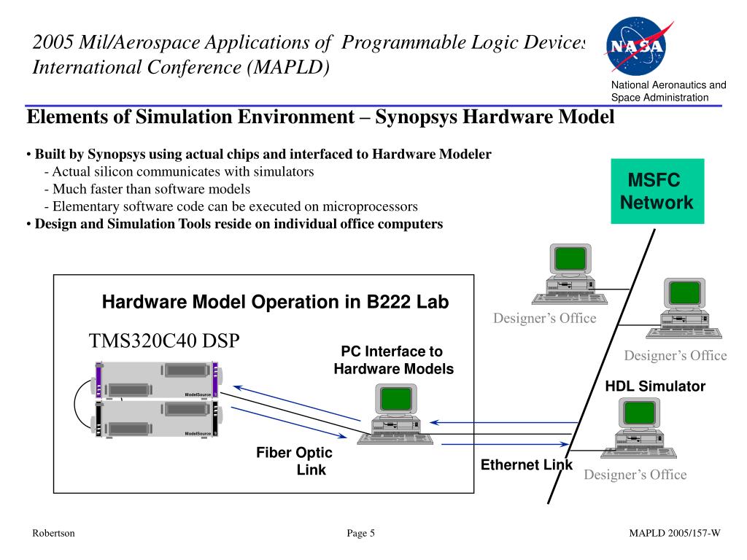Screen dimensions: 747x560
Task: Click 'Designer's Office' caption below HDL Simulator computer
Action: coord(635,475)
